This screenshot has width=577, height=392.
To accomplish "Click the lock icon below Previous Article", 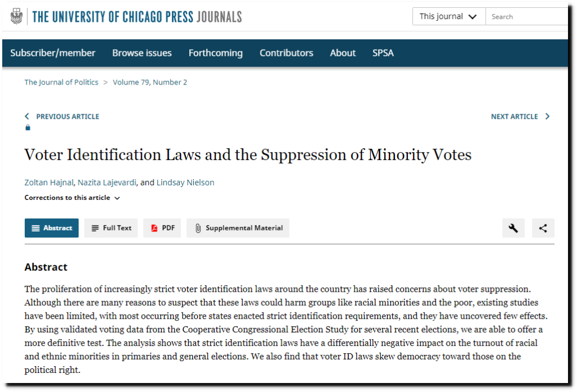I will [x=28, y=128].
